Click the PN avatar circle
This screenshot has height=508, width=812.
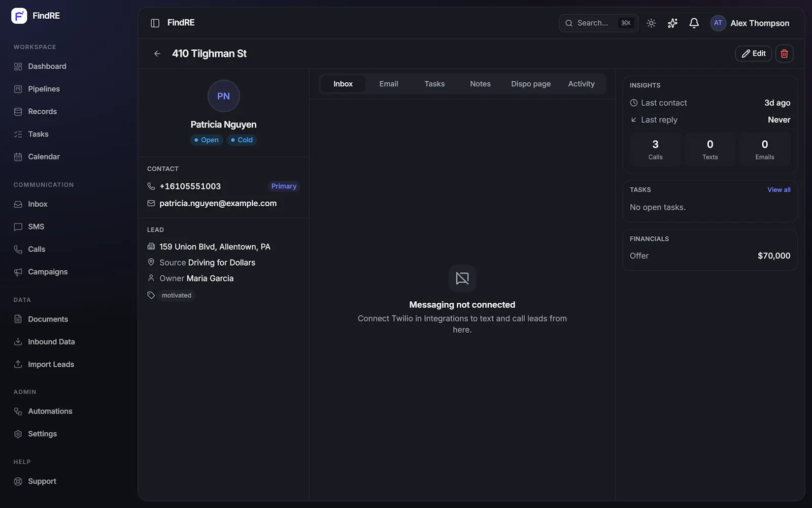(x=224, y=96)
